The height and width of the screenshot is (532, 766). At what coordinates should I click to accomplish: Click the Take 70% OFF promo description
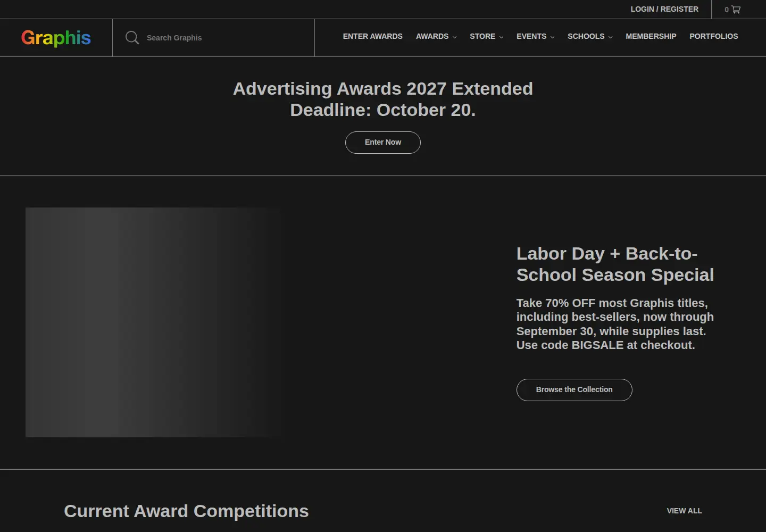click(x=615, y=324)
